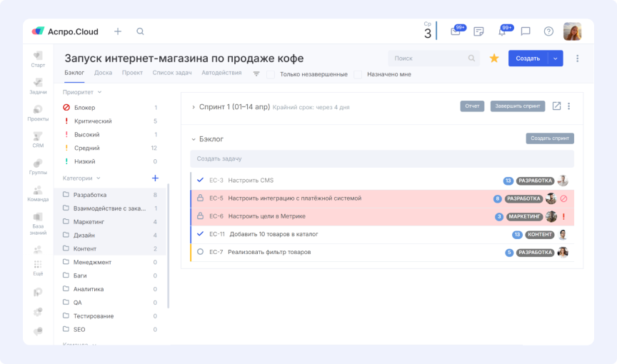This screenshot has width=617, height=364.
Task: Mark task EC-7 as complete
Action: 200,252
